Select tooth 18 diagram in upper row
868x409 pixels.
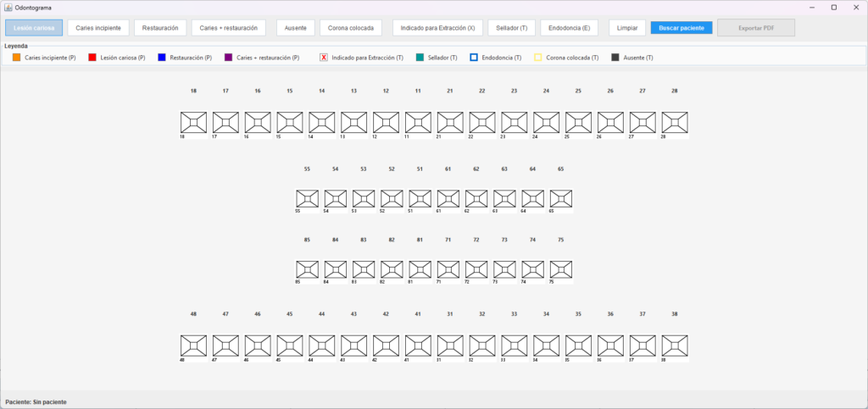pos(194,122)
